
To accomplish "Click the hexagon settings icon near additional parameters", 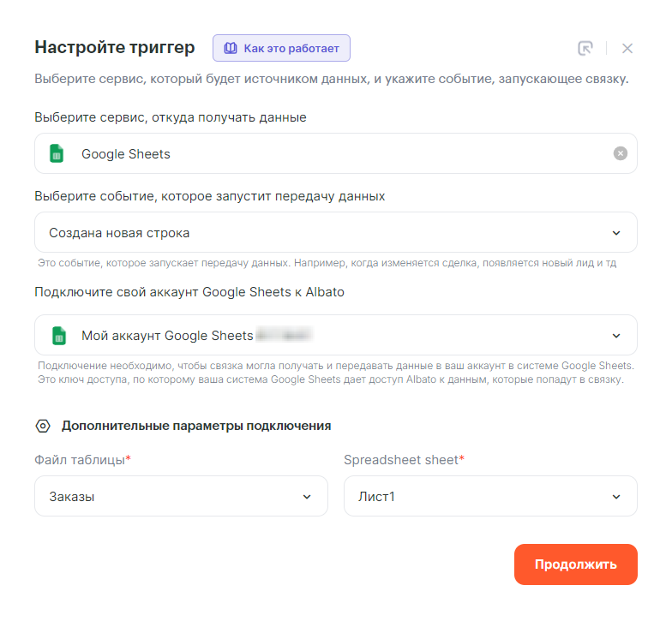I will pos(42,426).
